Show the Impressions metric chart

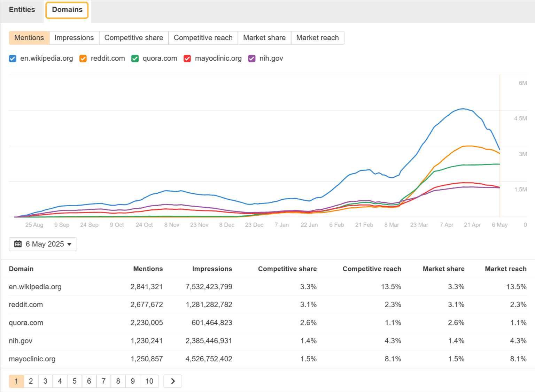tap(74, 38)
